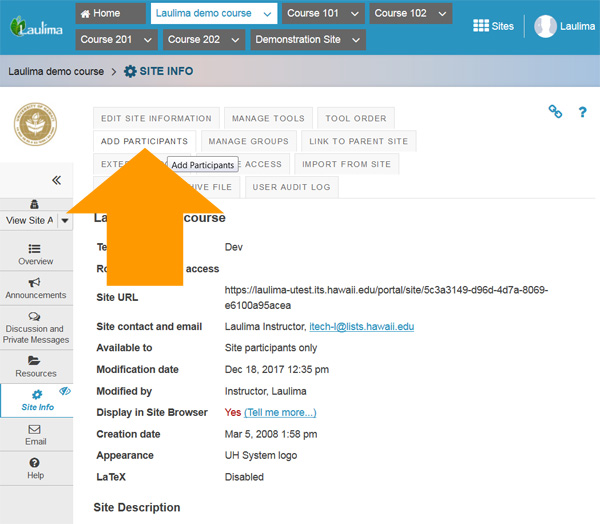The image size is (600, 524).
Task: Click the direct link chain icon
Action: [555, 111]
